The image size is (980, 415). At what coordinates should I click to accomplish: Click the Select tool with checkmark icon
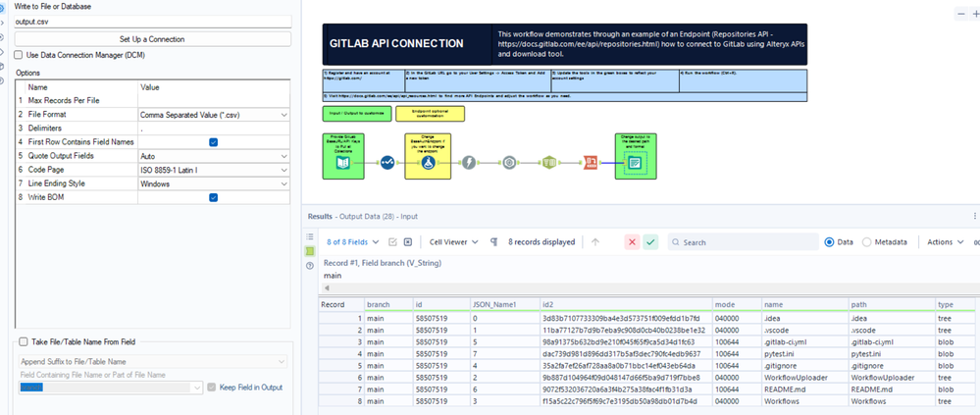point(387,163)
